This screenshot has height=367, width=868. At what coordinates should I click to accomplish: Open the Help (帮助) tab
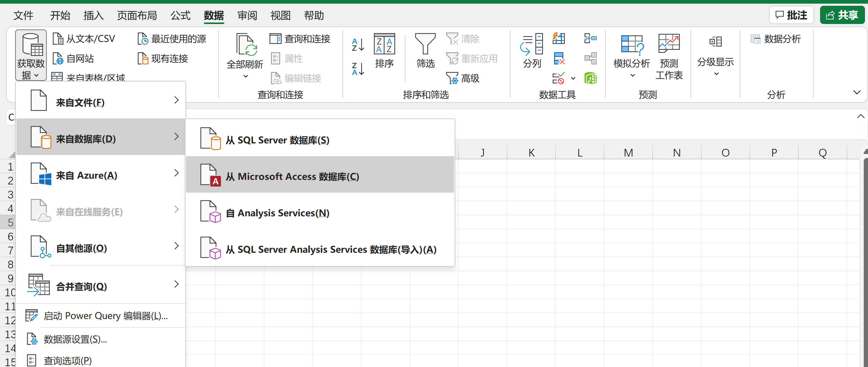314,15
